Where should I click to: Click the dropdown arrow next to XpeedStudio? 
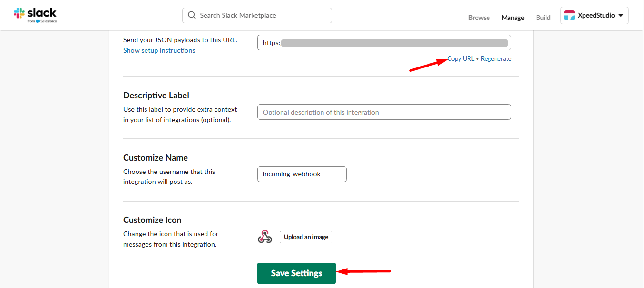pos(620,15)
